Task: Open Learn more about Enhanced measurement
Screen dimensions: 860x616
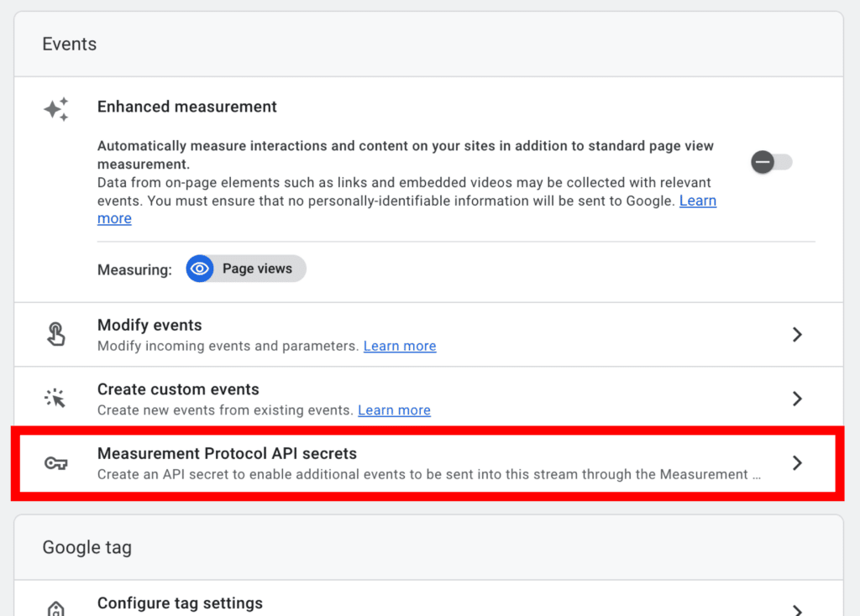Action: 698,201
